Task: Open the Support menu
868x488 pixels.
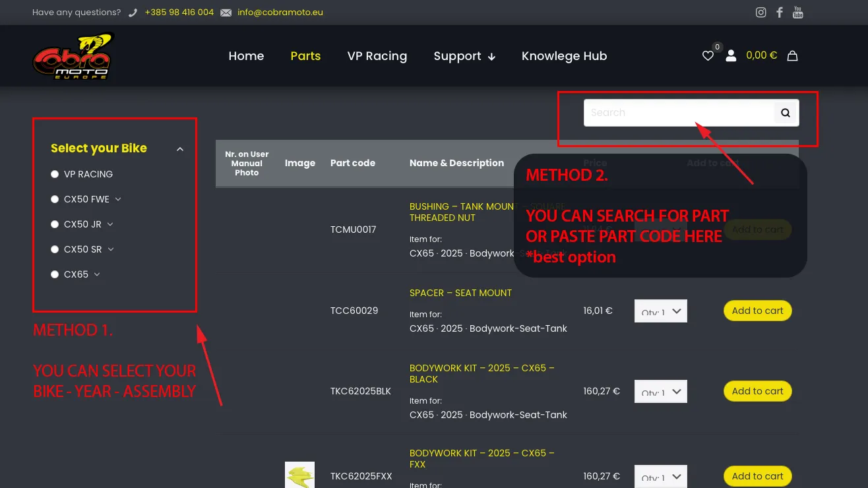Action: tap(464, 56)
